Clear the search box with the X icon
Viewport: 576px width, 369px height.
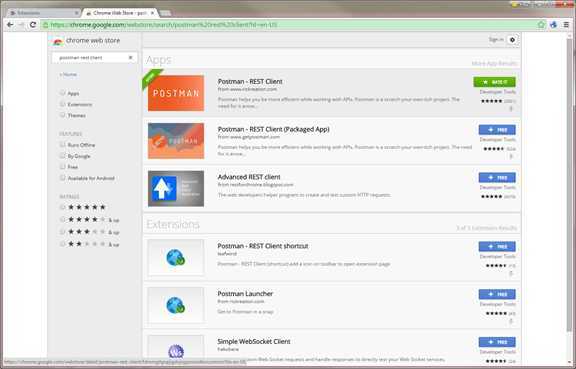click(130, 57)
